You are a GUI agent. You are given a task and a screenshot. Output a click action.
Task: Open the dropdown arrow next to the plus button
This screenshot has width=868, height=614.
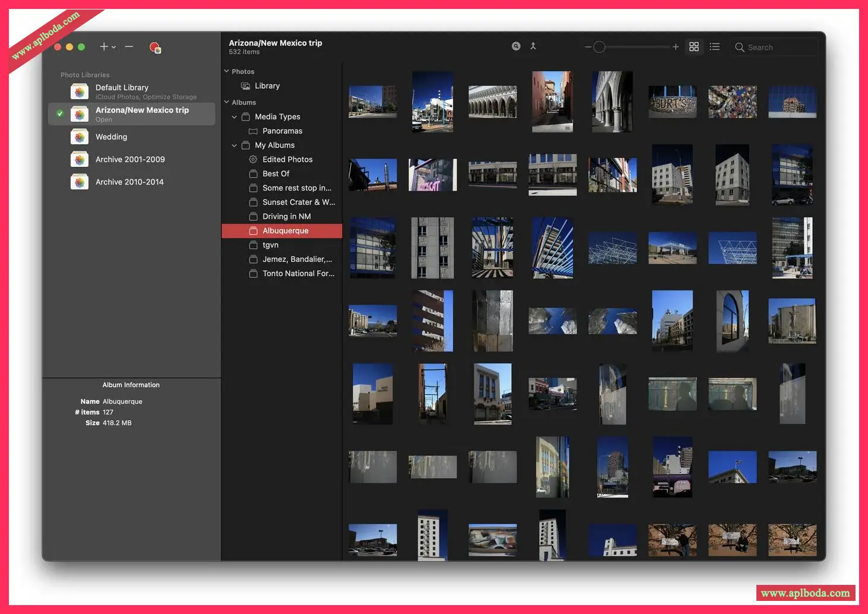tap(113, 48)
